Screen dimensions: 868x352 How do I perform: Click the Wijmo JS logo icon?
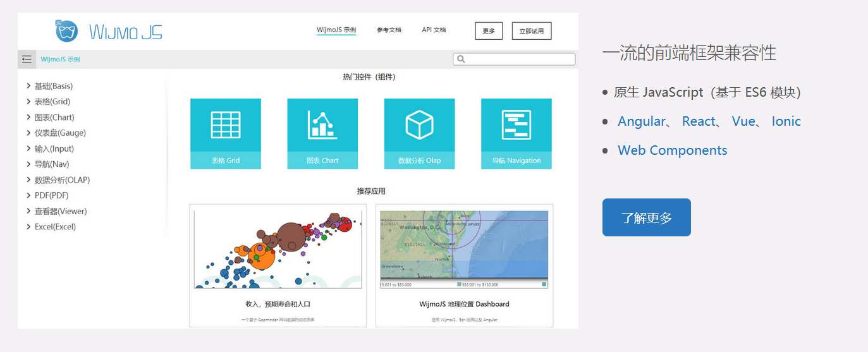[66, 31]
